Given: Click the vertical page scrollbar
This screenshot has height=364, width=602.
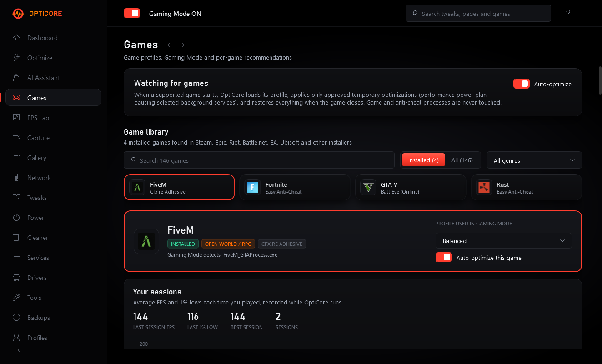Looking at the screenshot, I should pyautogui.click(x=600, y=80).
